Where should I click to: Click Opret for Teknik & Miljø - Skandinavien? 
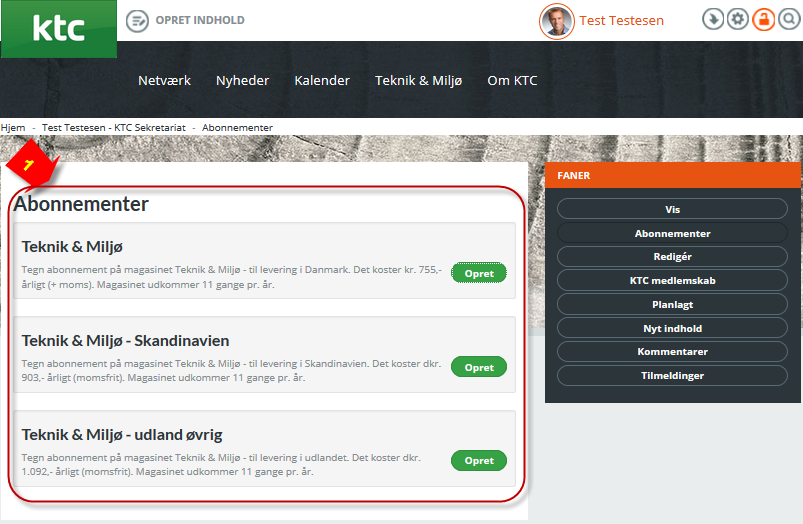(479, 367)
